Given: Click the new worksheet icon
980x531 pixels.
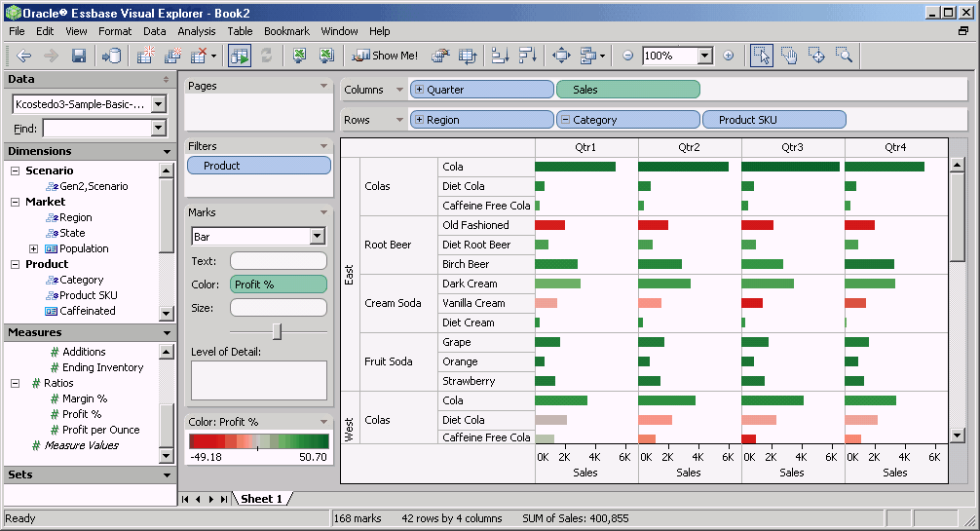Looking at the screenshot, I should tap(145, 56).
